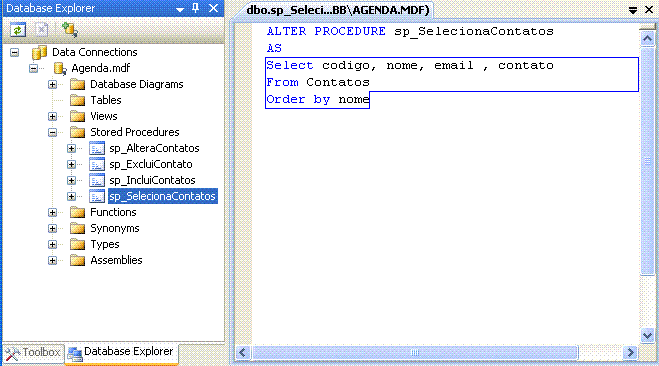Click the Order by nome line
Viewport: 659px width, 366px height.
(318, 99)
